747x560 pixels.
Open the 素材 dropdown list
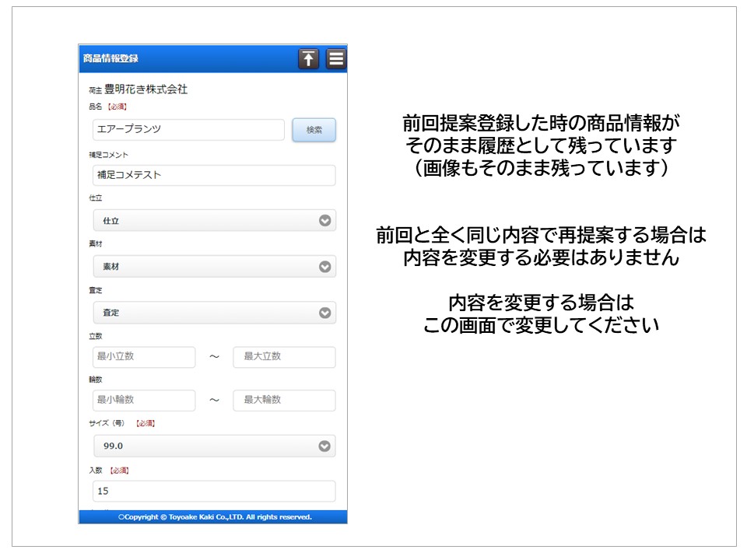click(x=214, y=267)
